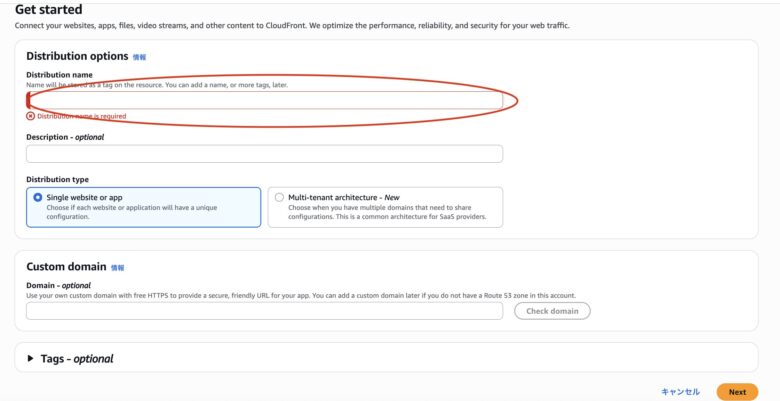Expand the Tags optional section triangle
Screen dimensions: 780x401
(x=30, y=359)
